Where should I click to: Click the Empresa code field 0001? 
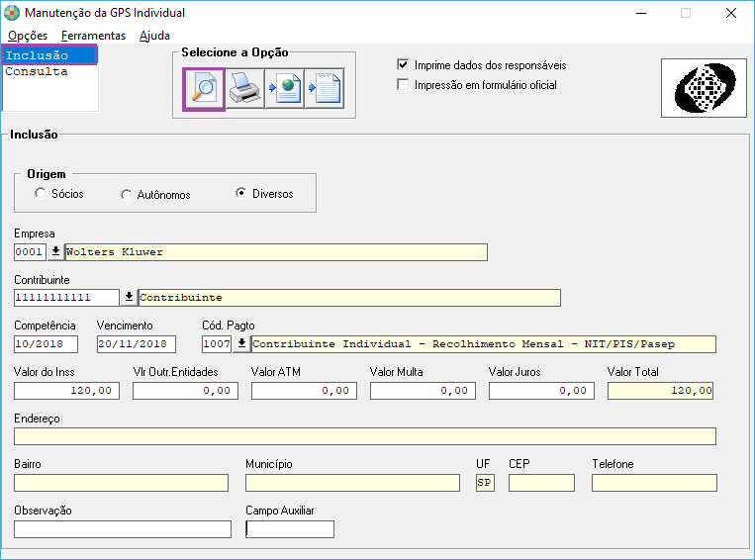[x=30, y=252]
